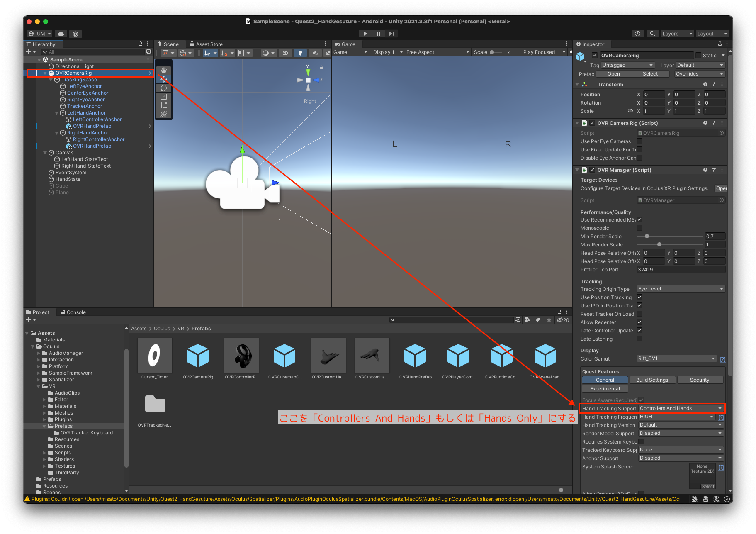Open Hand Tracking Support dropdown
Screen dimensions: 756x534
point(681,408)
